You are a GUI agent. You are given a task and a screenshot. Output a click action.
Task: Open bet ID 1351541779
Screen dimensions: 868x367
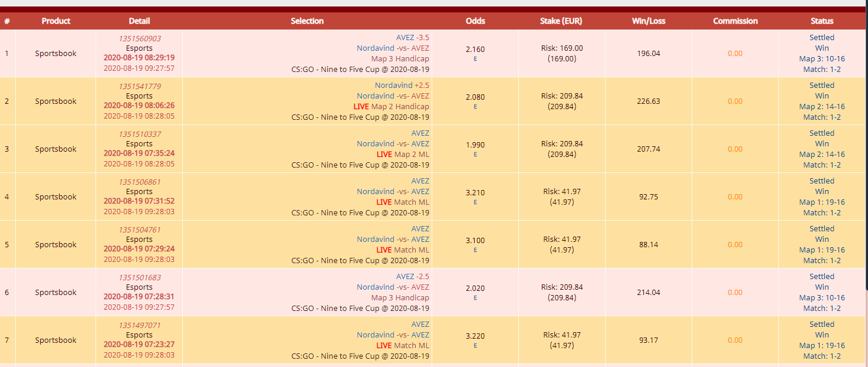tap(140, 86)
